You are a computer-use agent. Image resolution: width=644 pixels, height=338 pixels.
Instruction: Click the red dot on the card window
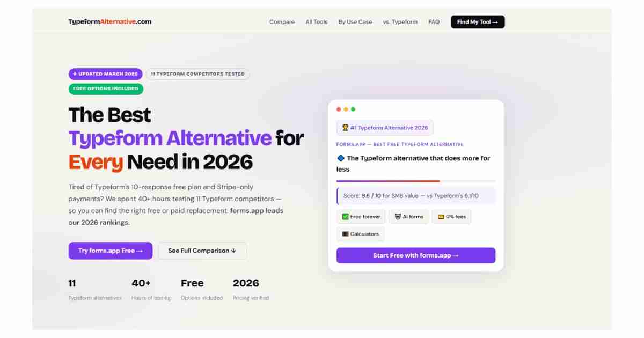tap(339, 109)
